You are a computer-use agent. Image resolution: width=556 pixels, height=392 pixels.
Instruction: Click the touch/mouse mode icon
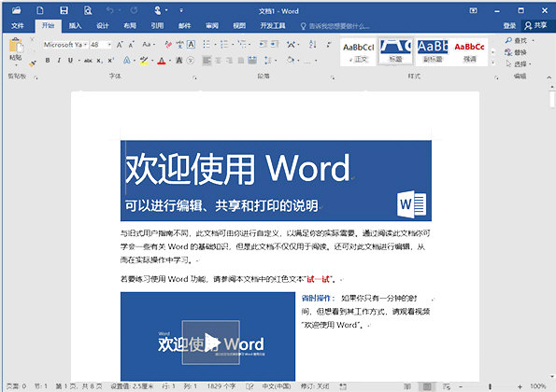click(x=158, y=10)
